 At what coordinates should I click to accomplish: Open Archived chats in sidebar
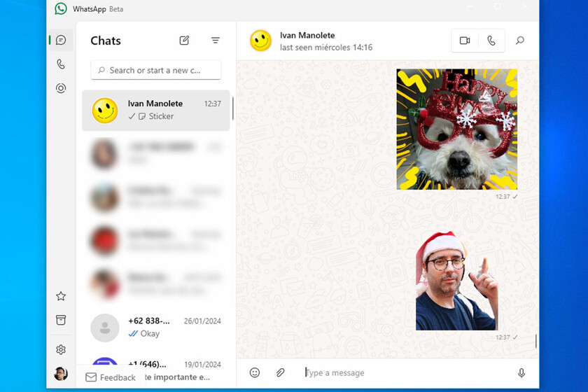click(x=61, y=320)
